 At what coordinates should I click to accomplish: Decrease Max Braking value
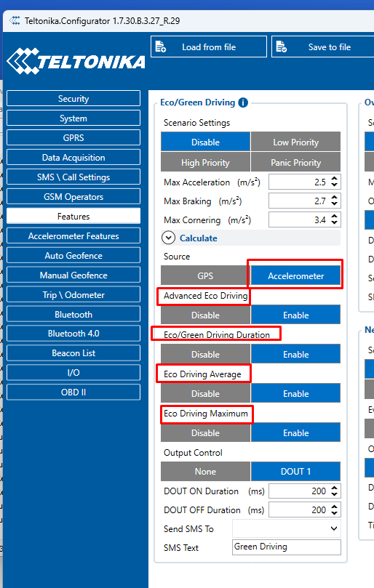(x=334, y=204)
